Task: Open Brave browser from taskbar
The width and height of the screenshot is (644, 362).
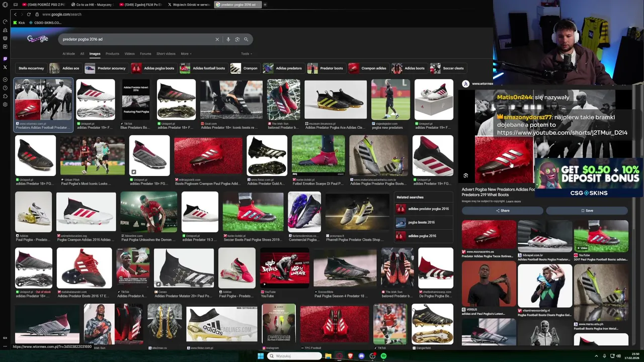Action: 350,356
